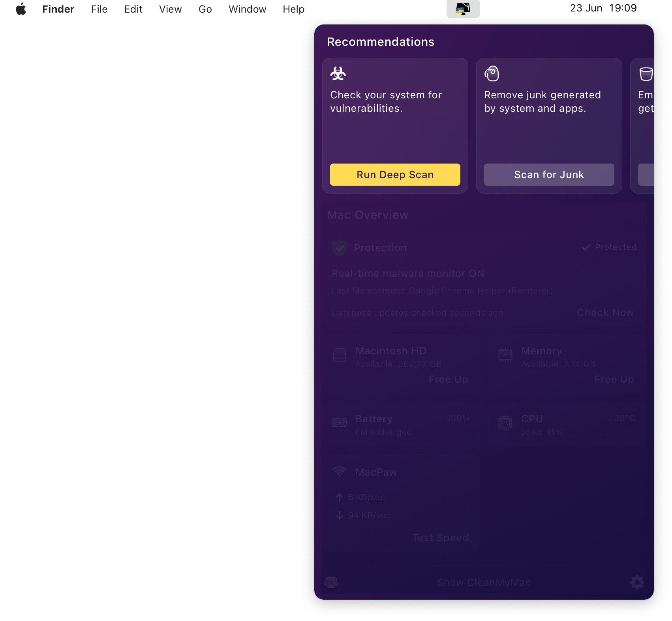Click 'Real-time malware monitor ON' text

point(408,273)
